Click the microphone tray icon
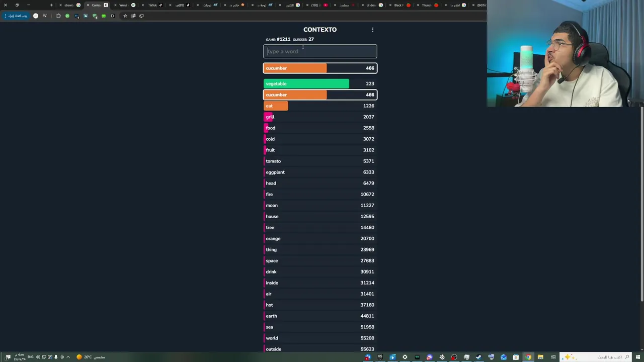 coord(56,357)
